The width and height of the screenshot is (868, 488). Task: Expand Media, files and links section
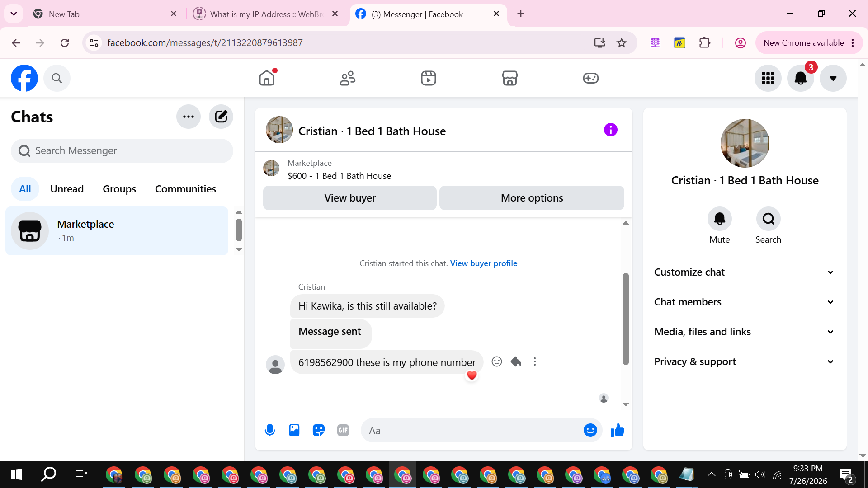[745, 332]
